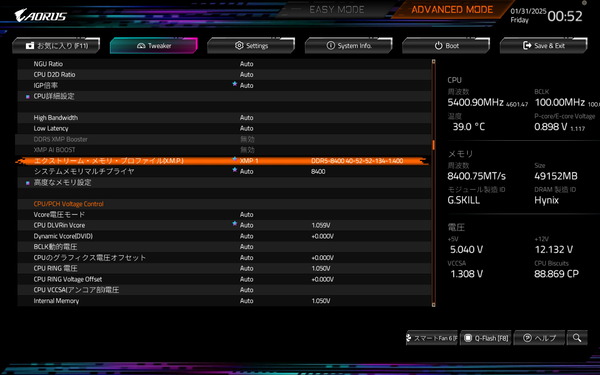Select the BCLK動的電圧 row

(x=224, y=247)
